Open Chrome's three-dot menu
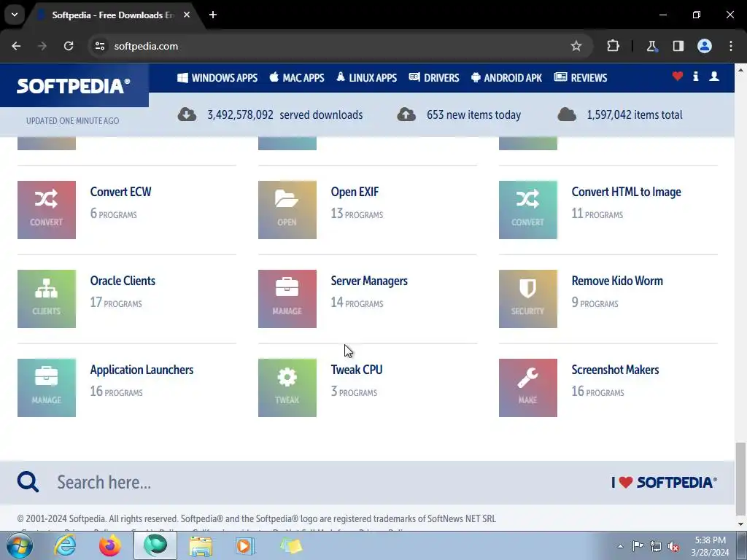The width and height of the screenshot is (747, 560). click(x=731, y=46)
